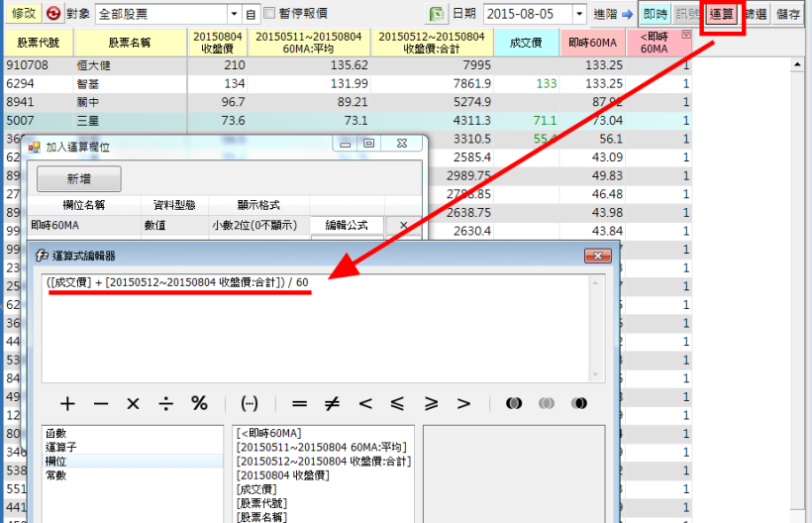The image size is (812, 523).
Task: Insert the less-than-or-equal operator
Action: (x=397, y=403)
